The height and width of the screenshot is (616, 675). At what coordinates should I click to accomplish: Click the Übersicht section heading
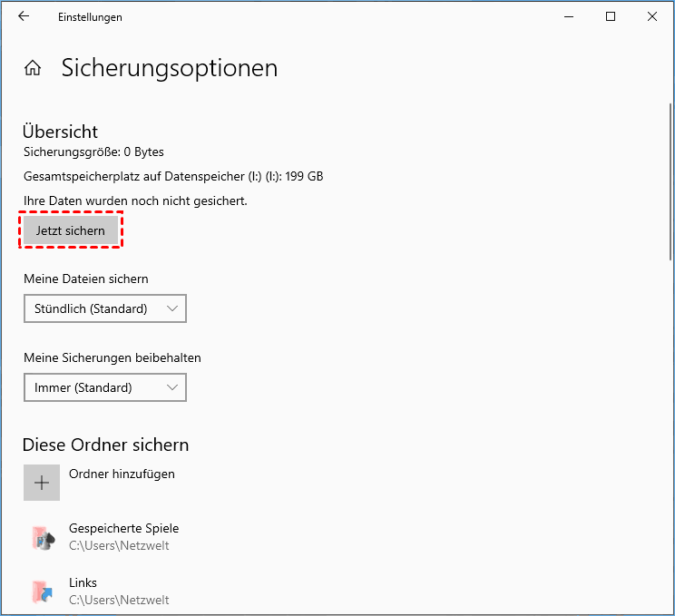tap(60, 132)
